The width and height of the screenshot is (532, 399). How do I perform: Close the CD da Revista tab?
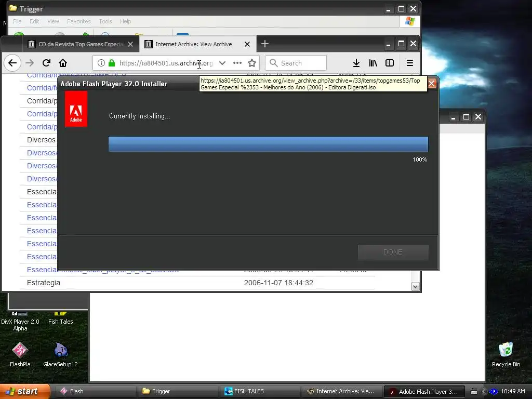(x=130, y=45)
